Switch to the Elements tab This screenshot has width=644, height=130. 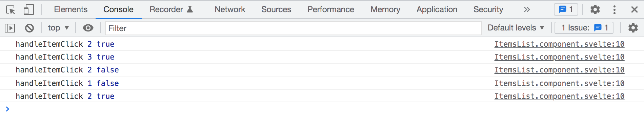point(71,9)
